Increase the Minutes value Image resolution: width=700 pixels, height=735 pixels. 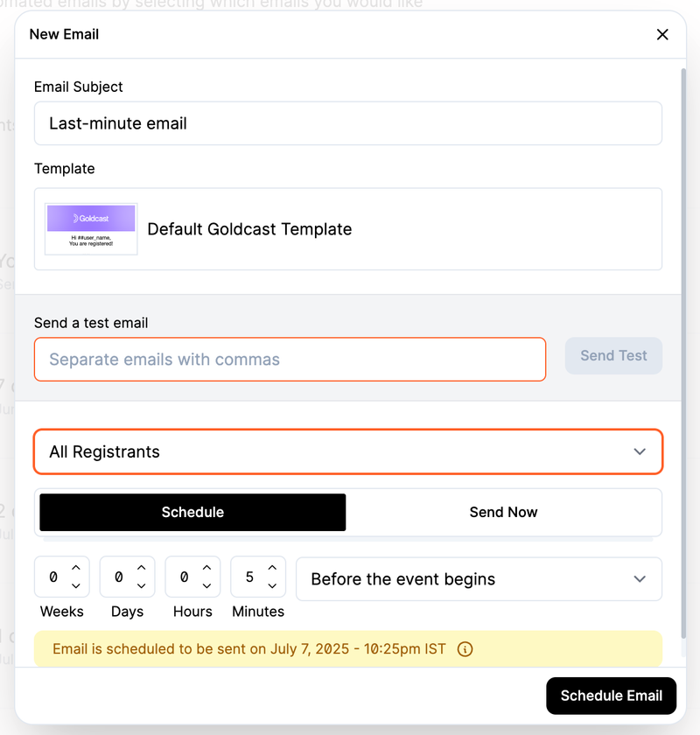click(272, 569)
